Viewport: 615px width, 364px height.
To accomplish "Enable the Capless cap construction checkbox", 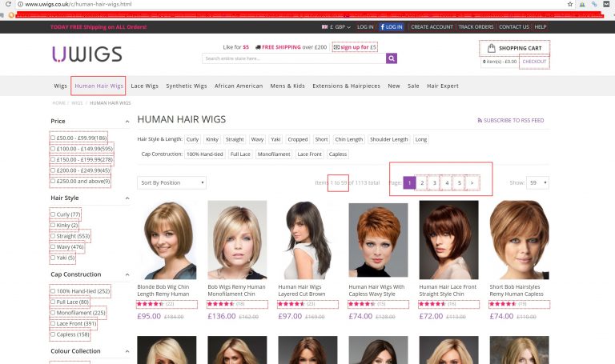I will click(53, 334).
